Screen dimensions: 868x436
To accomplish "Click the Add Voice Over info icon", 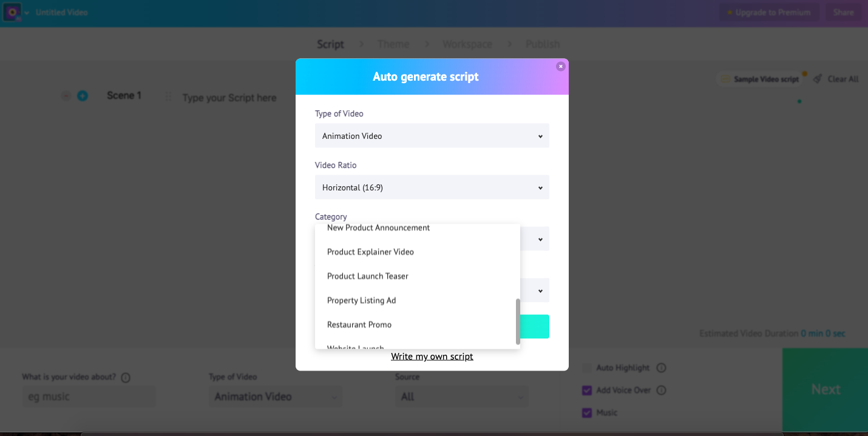I will (662, 390).
